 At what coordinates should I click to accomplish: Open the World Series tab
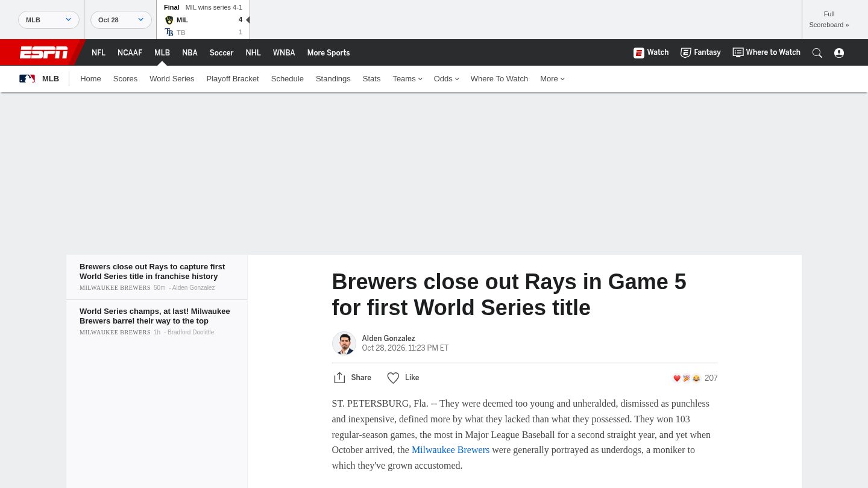point(172,79)
